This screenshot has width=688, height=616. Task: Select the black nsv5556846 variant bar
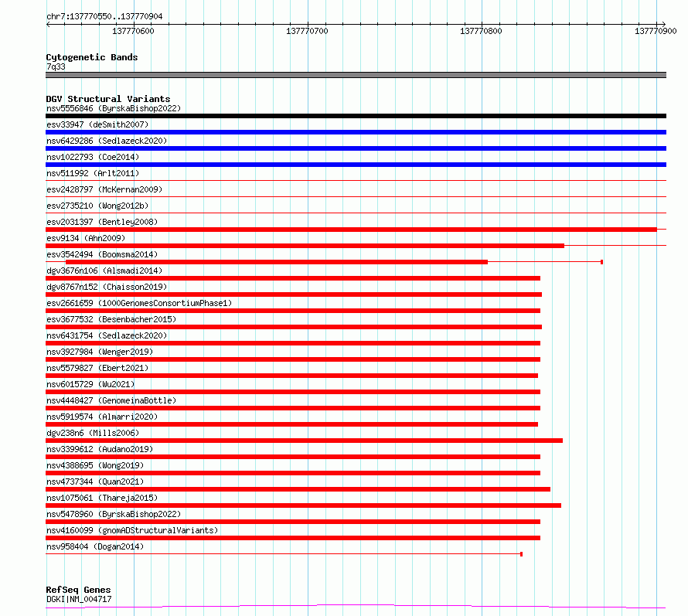pos(356,116)
